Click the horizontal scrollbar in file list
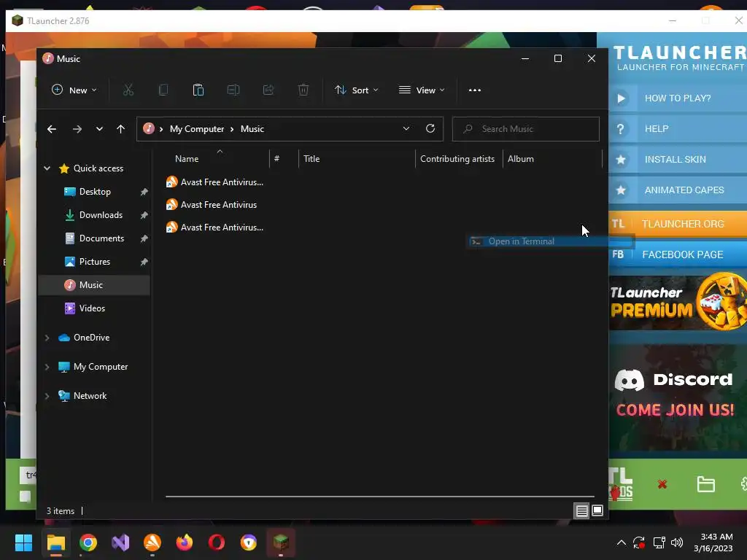Image resolution: width=747 pixels, height=560 pixels. pos(379,497)
